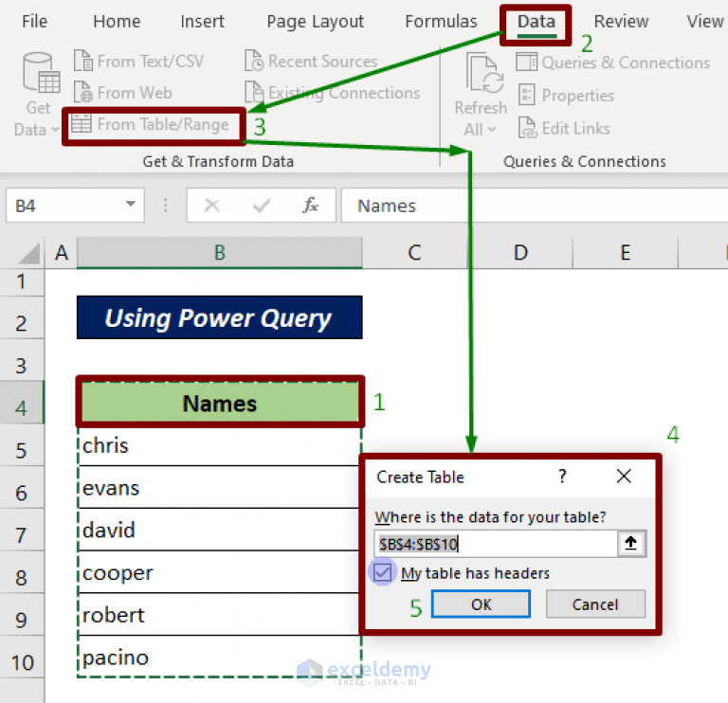Click the Queries & Connections icon
The image size is (728, 703).
click(526, 63)
